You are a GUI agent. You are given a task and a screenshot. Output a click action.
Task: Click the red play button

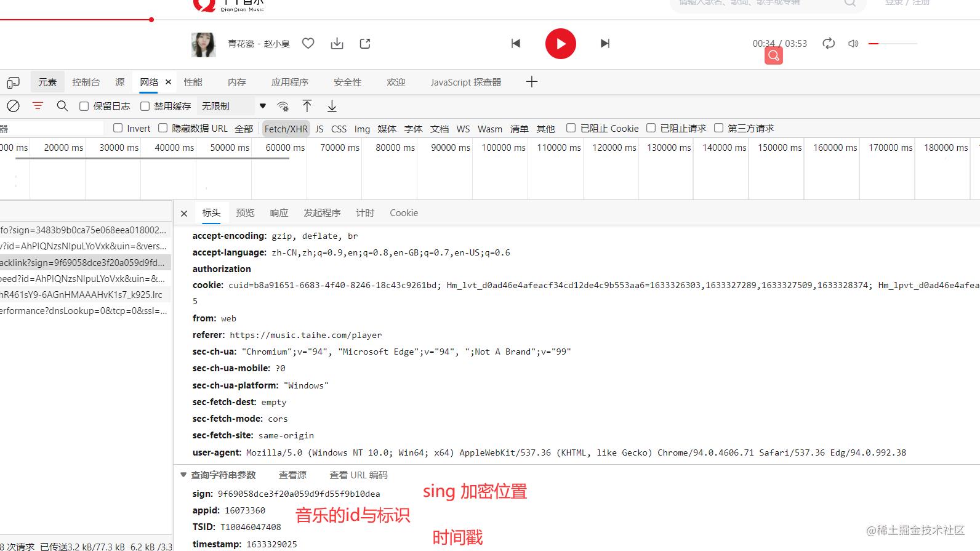point(560,44)
